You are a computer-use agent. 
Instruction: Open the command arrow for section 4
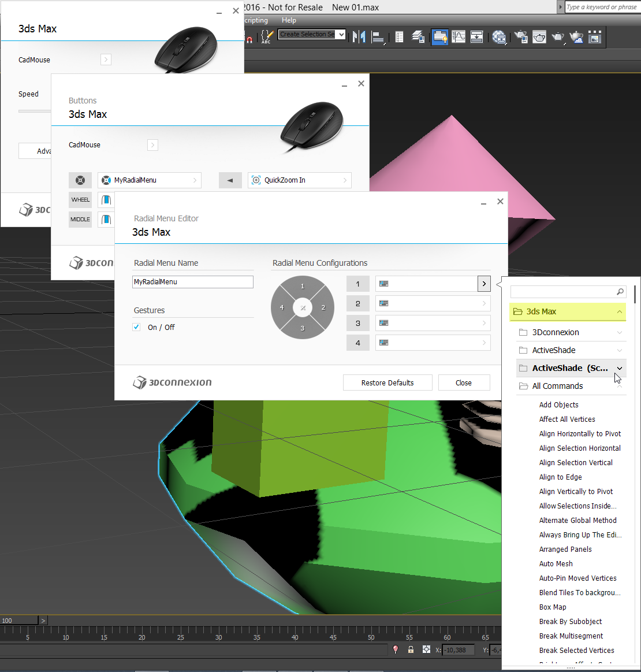point(484,343)
